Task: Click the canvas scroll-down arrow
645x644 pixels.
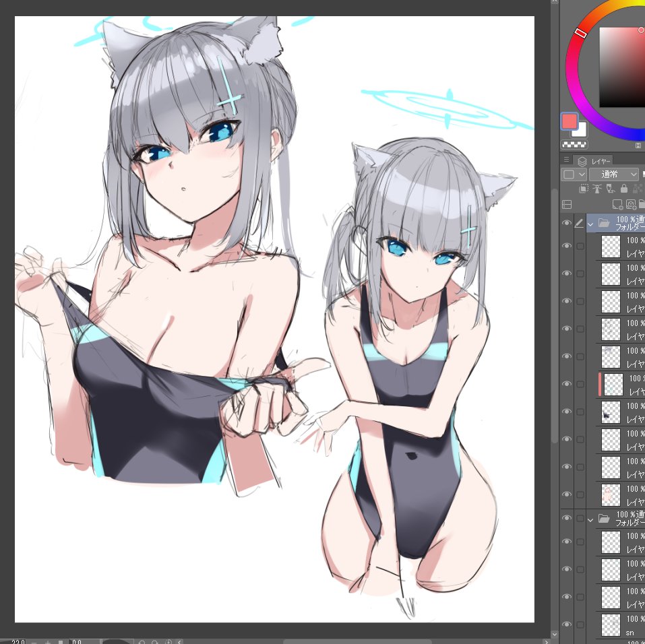Action: 555,634
